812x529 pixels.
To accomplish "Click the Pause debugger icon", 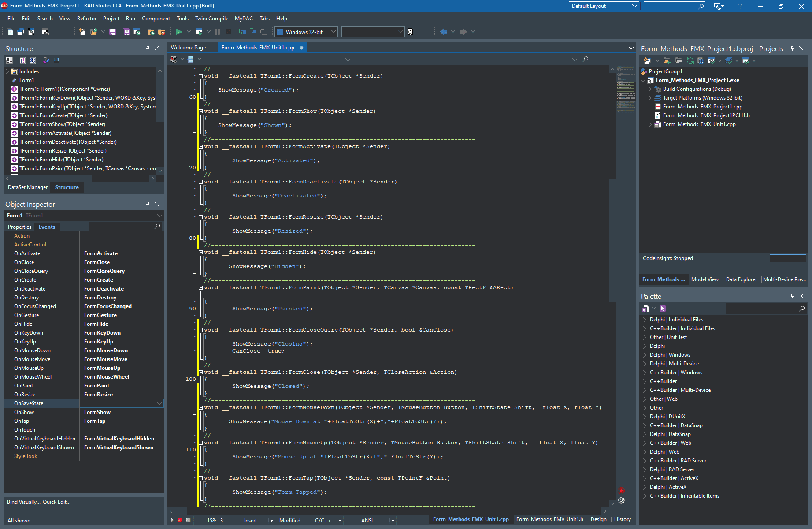I will point(217,32).
